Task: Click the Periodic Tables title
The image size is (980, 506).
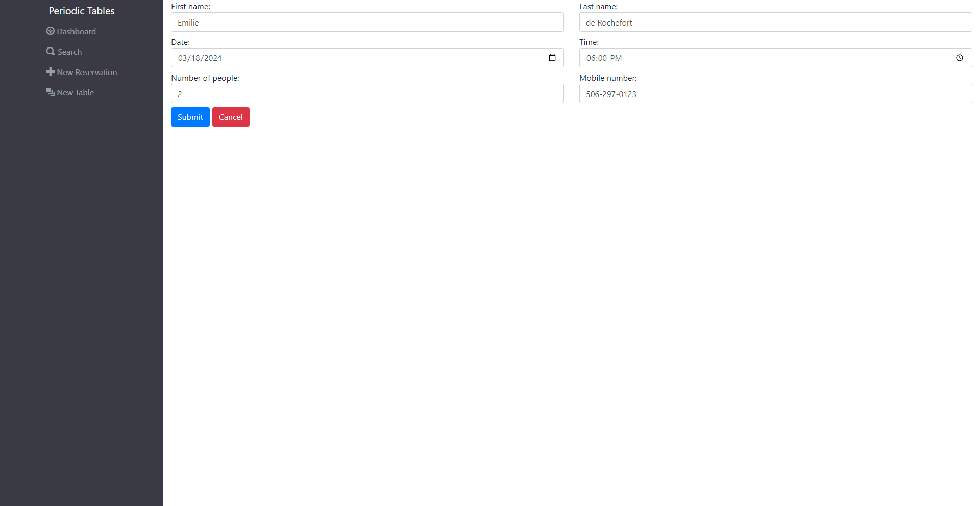Action: pos(82,11)
